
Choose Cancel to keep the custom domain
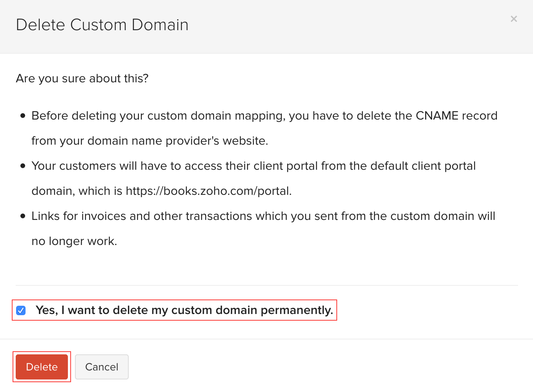(102, 367)
